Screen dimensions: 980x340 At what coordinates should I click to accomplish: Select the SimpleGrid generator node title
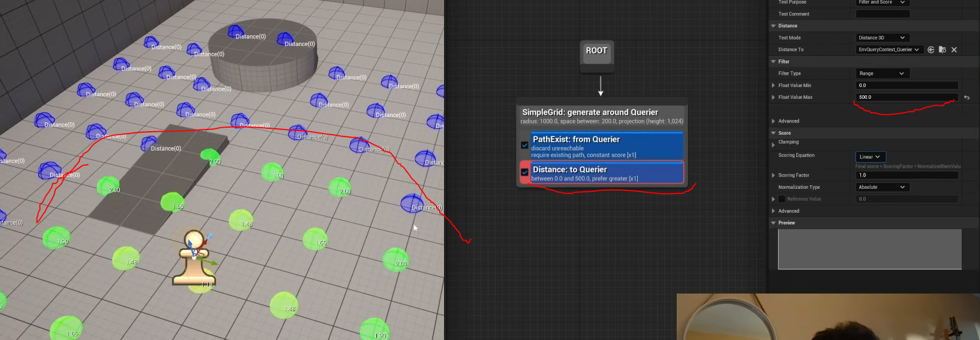[x=590, y=112]
